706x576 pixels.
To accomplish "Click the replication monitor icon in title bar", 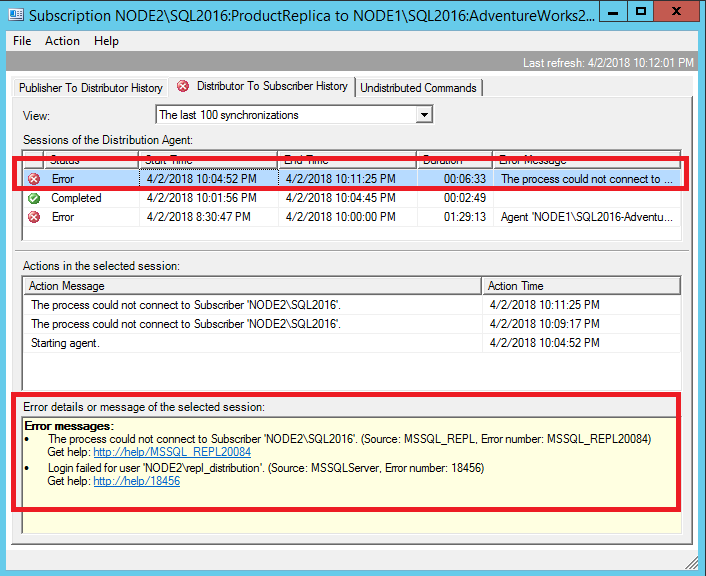I will coord(17,14).
